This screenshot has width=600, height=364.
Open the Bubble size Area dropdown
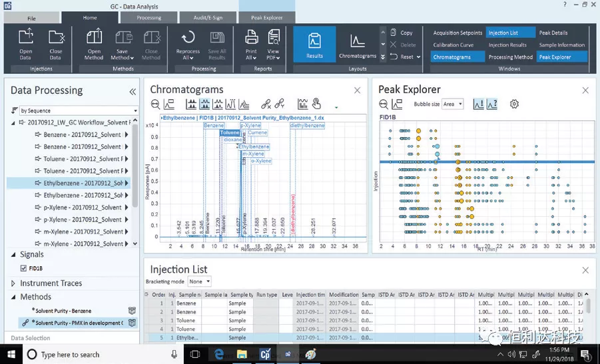(452, 104)
